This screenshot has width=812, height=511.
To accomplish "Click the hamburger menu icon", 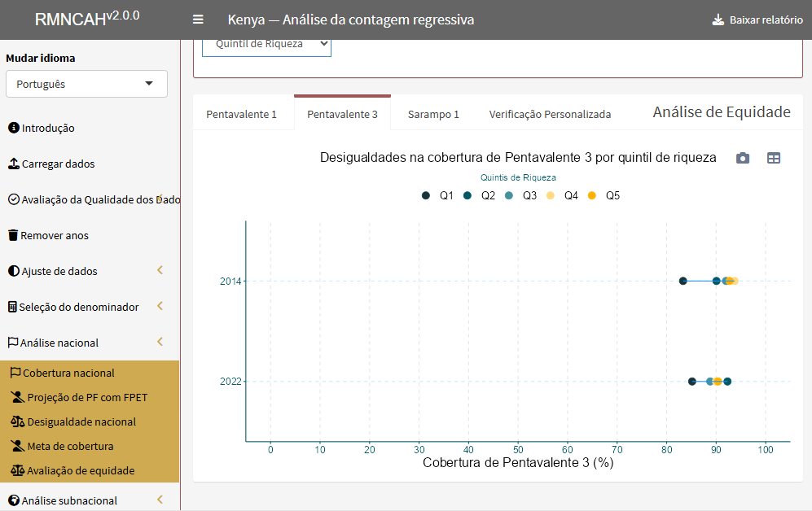I will pyautogui.click(x=198, y=20).
